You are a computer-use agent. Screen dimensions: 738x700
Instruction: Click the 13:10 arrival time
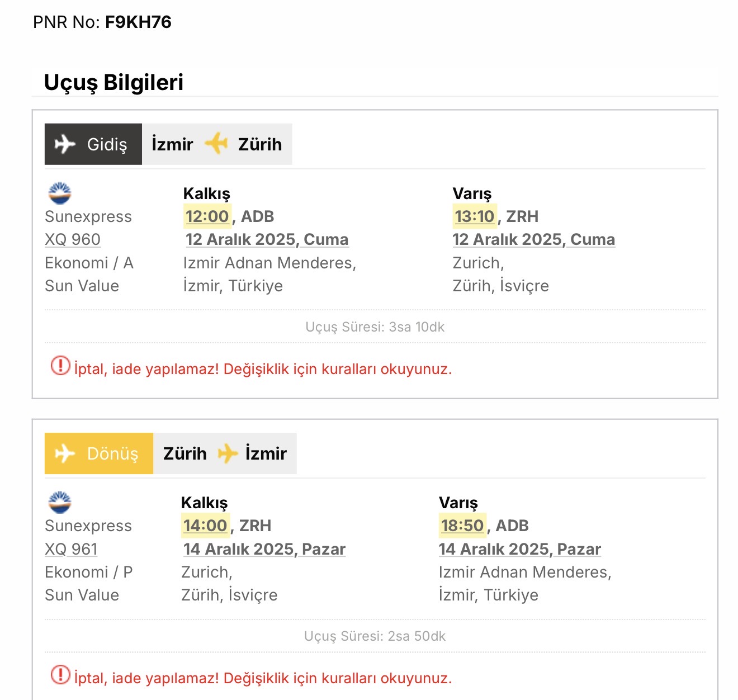point(475,216)
